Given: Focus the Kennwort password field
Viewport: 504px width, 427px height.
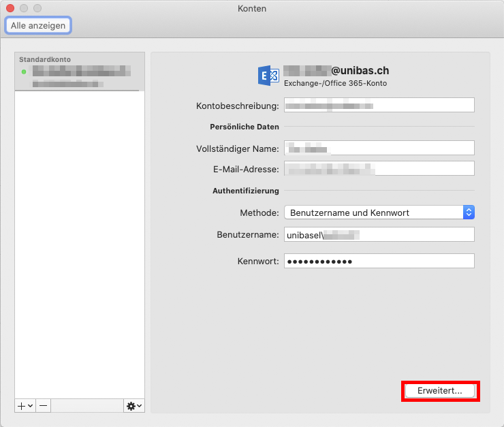Looking at the screenshot, I should (x=379, y=262).
